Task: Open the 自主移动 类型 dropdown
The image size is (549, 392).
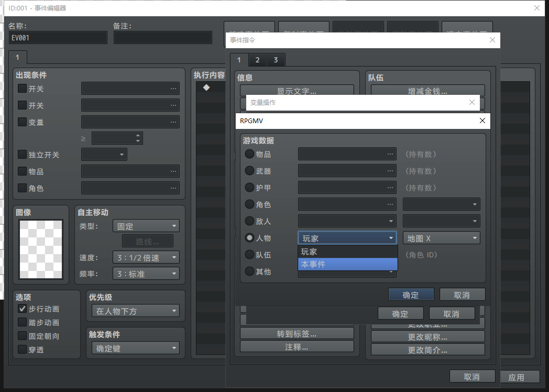Action: [146, 226]
